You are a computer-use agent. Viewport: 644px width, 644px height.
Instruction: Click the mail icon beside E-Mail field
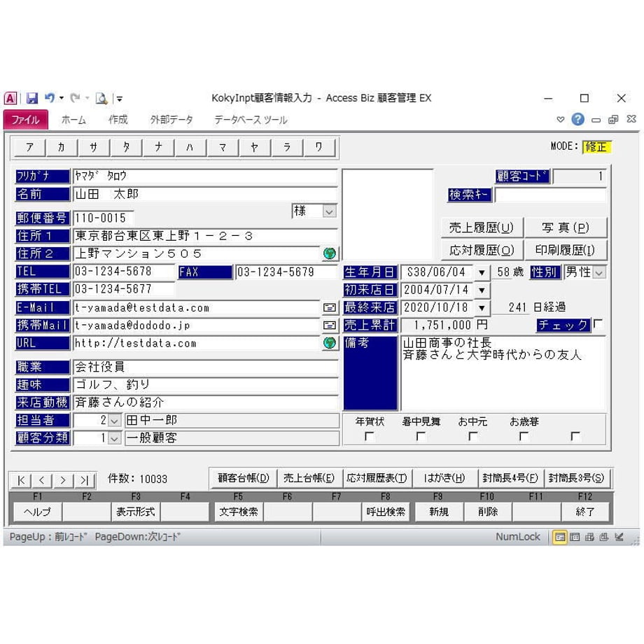coord(330,307)
